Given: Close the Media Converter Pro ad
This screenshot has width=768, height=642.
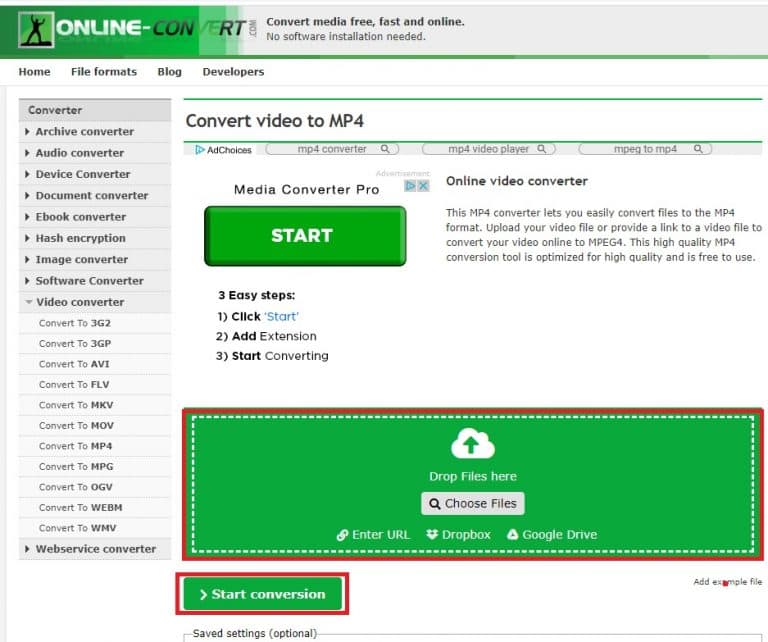Looking at the screenshot, I should 423,186.
